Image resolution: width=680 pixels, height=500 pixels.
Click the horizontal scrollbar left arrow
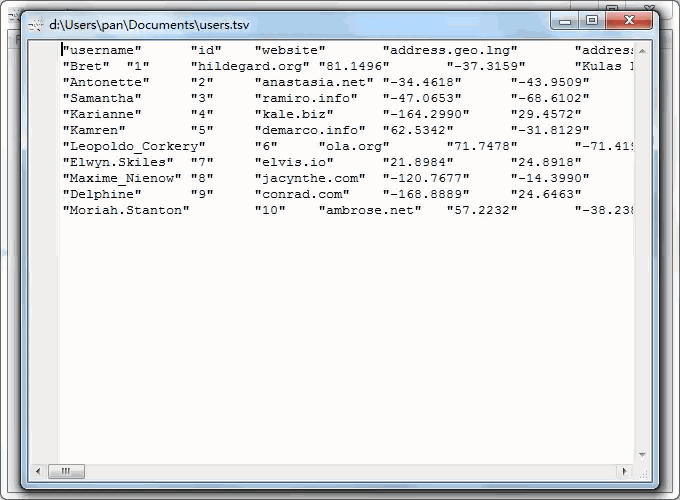tap(39, 471)
